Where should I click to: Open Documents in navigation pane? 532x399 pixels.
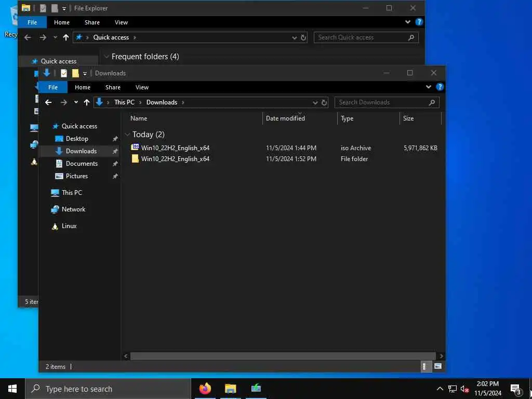[x=82, y=164]
